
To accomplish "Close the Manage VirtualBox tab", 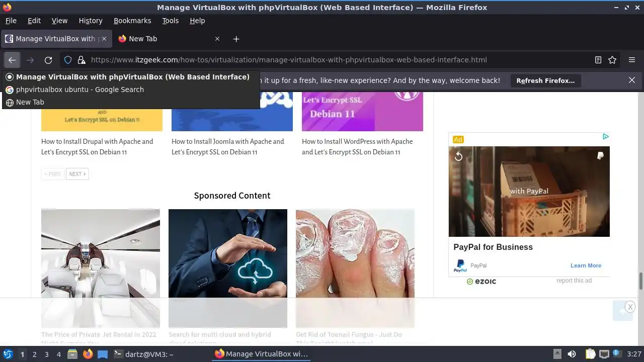I will 104,39.
